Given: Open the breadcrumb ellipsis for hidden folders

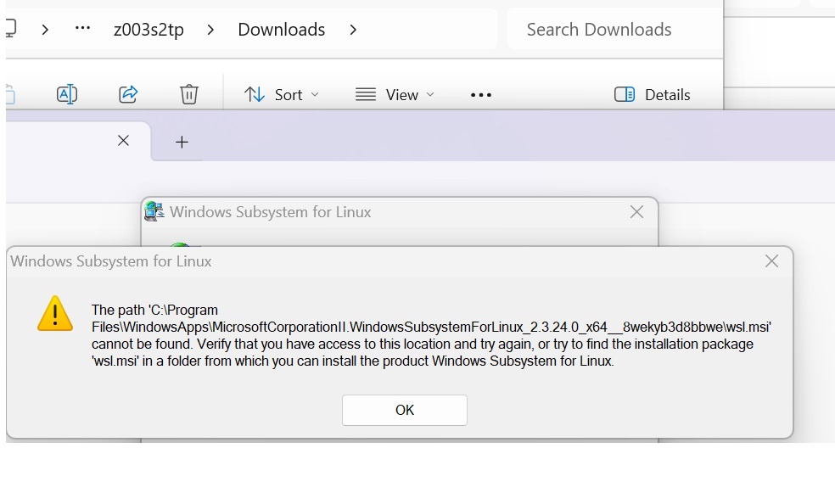Looking at the screenshot, I should click(82, 28).
